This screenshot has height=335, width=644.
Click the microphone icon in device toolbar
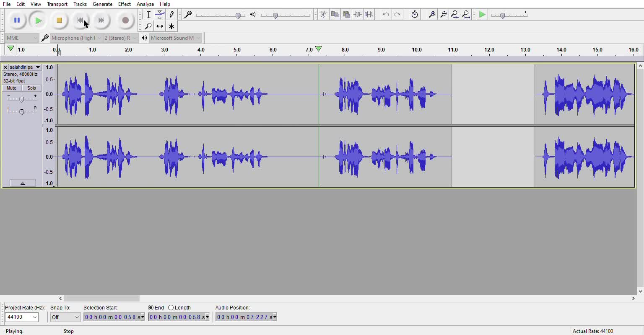coord(45,38)
